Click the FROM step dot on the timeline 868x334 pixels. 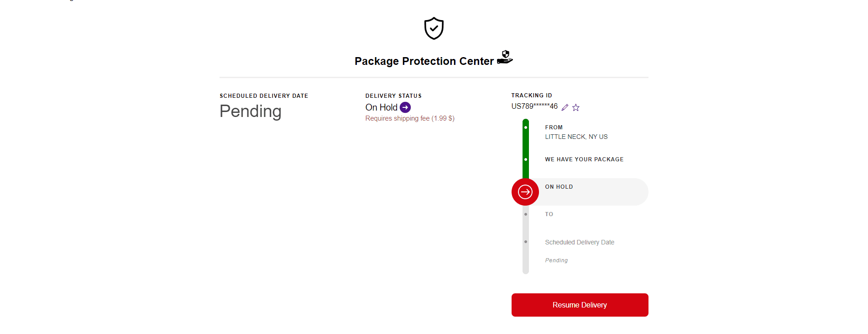coord(526,127)
